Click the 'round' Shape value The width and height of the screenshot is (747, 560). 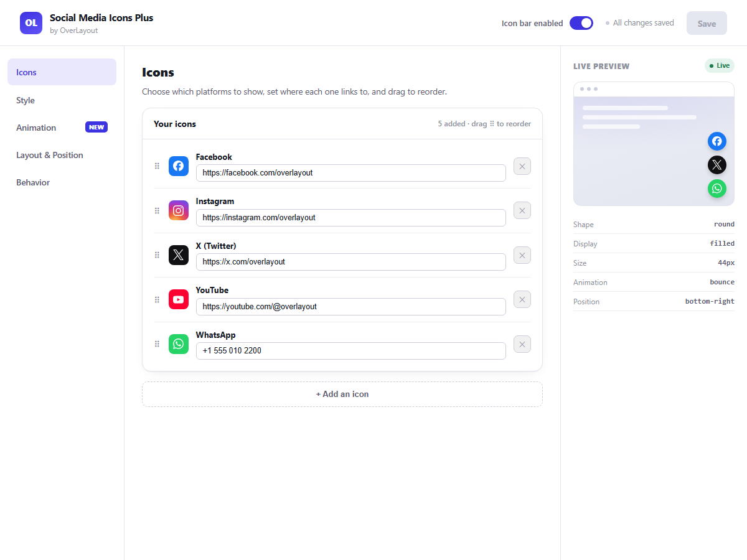(724, 224)
